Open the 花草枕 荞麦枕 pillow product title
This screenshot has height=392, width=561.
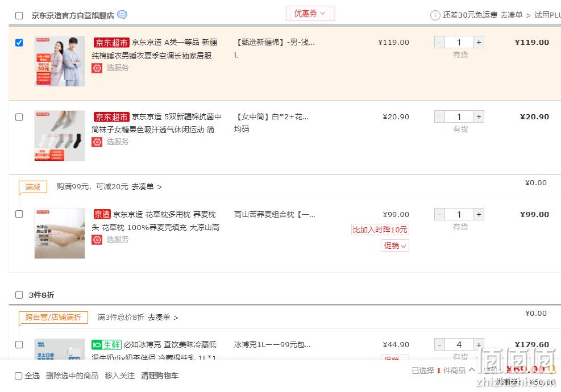click(156, 221)
